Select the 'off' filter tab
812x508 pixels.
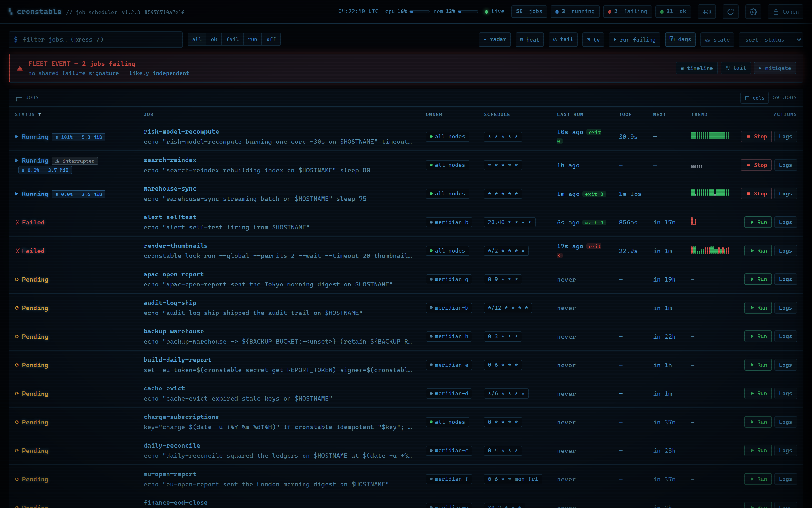point(271,40)
